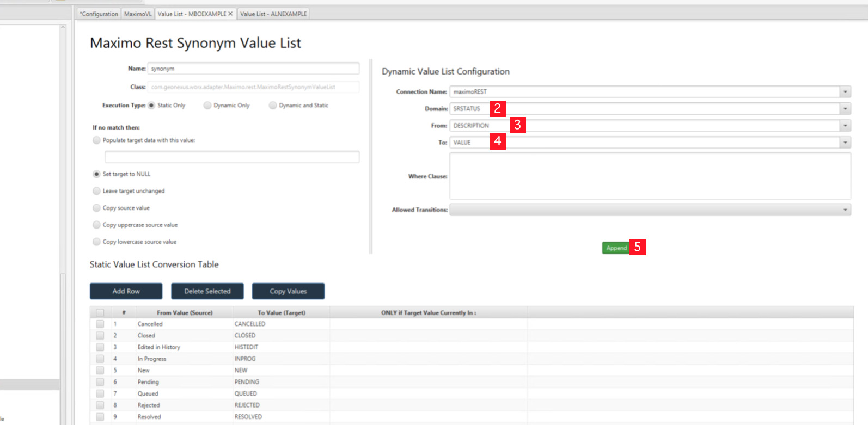Click the Queued source value cell
The image size is (868, 425).
point(185,393)
